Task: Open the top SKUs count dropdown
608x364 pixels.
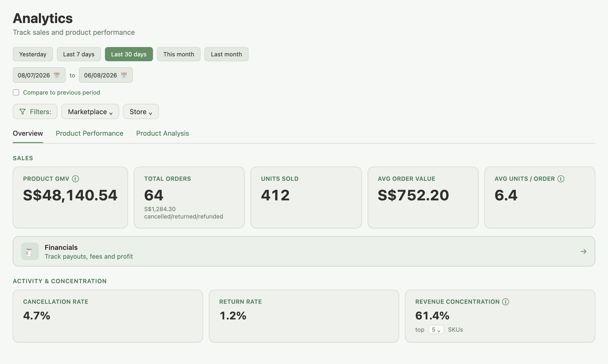Action: (436, 330)
